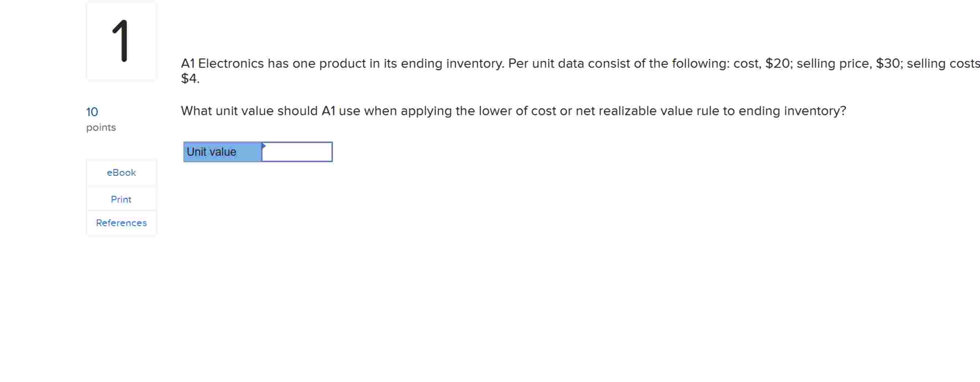The image size is (980, 382).
Task: Click the empty answer field next to Unit value
Action: 297,152
